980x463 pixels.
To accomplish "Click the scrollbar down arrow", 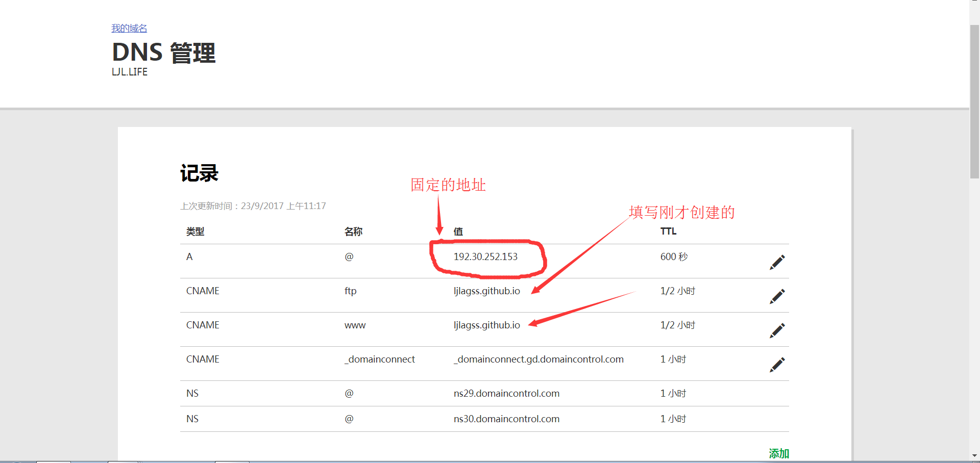I will tap(974, 456).
